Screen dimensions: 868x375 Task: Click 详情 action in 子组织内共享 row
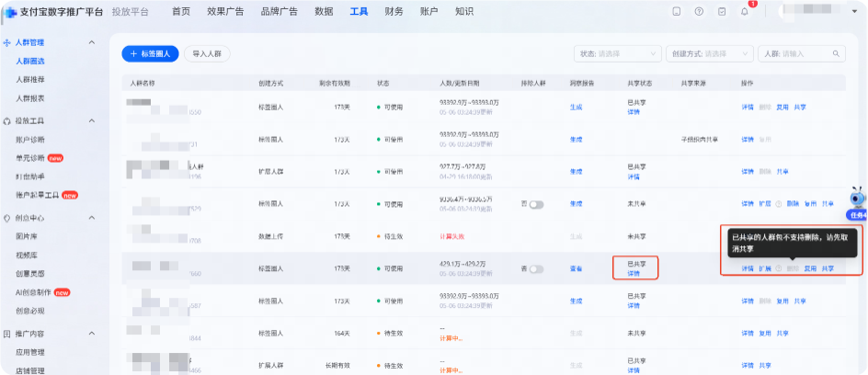(x=748, y=140)
